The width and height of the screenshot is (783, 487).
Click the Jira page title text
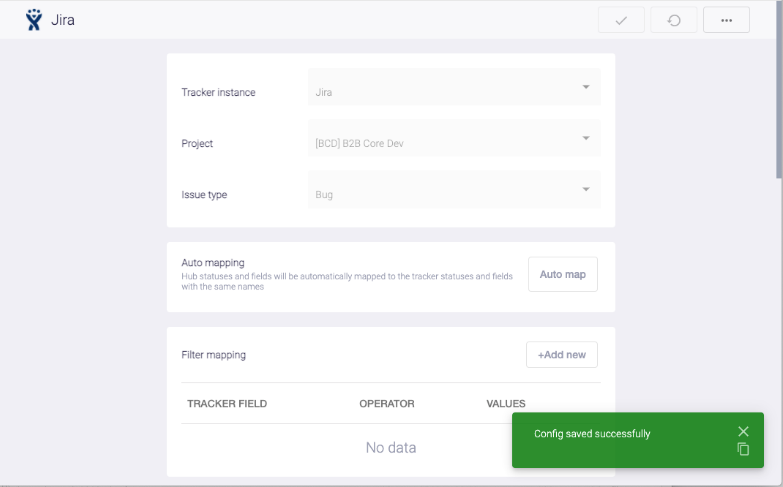63,20
